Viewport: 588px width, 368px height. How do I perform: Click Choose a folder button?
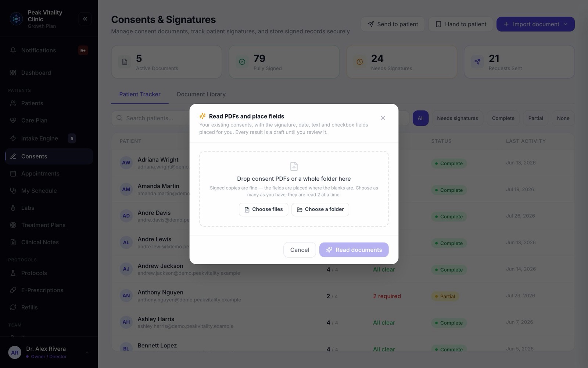coord(320,209)
